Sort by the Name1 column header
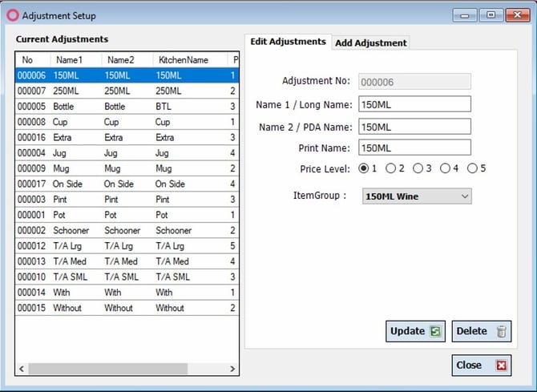The image size is (537, 392). point(76,60)
